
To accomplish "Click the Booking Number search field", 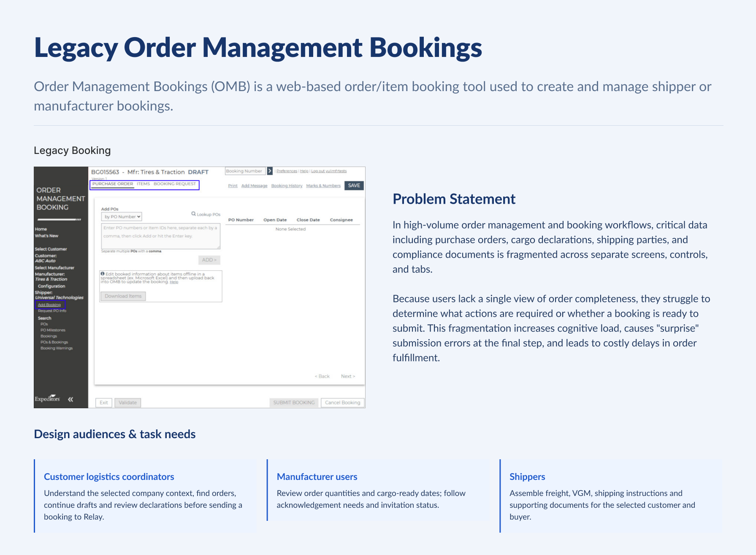I will coord(245,171).
